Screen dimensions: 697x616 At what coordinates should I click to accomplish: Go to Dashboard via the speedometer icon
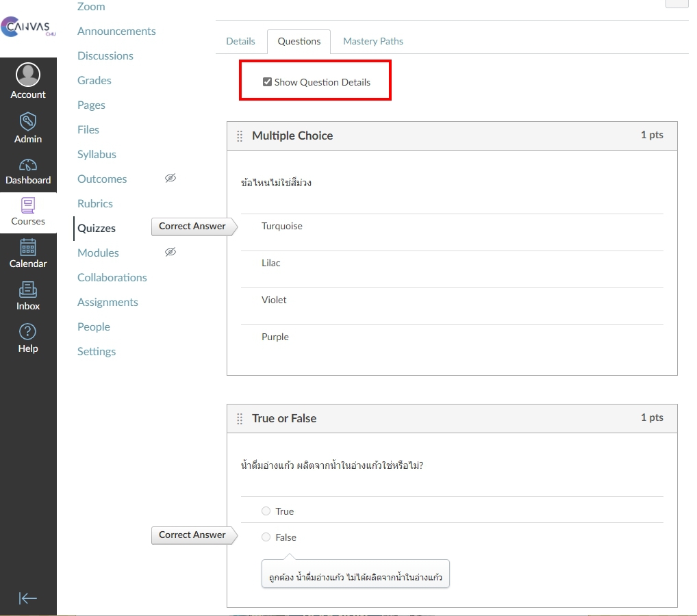28,165
